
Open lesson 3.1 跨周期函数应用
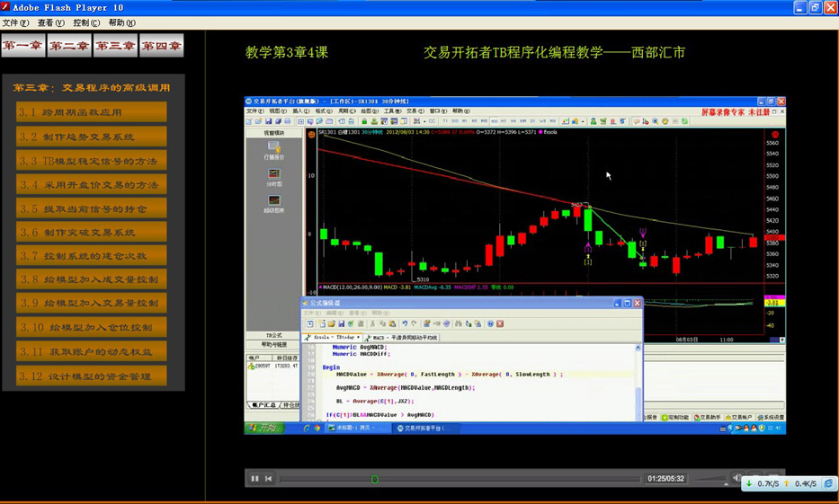(92, 112)
